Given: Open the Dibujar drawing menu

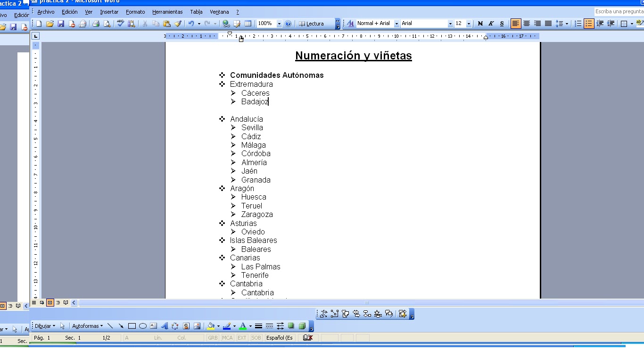Looking at the screenshot, I should 45,326.
